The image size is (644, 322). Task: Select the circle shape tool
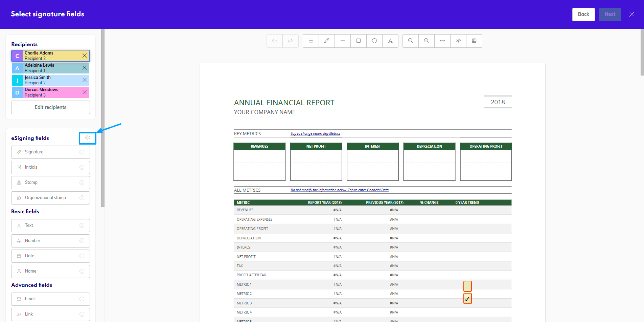[x=374, y=41]
